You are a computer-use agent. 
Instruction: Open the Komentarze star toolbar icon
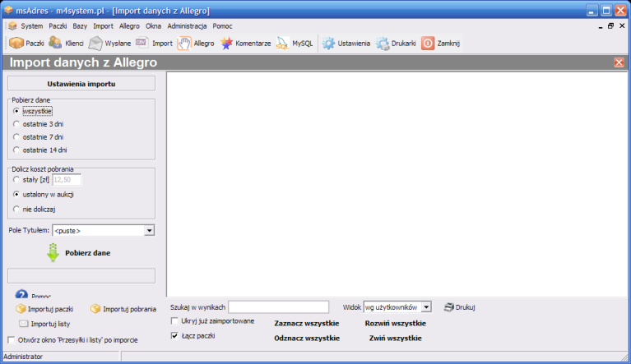pyautogui.click(x=226, y=43)
